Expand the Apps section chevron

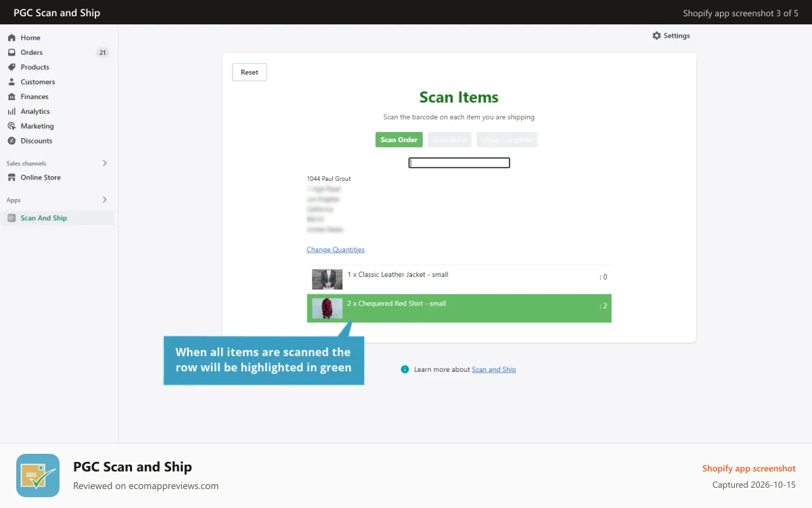(x=105, y=200)
